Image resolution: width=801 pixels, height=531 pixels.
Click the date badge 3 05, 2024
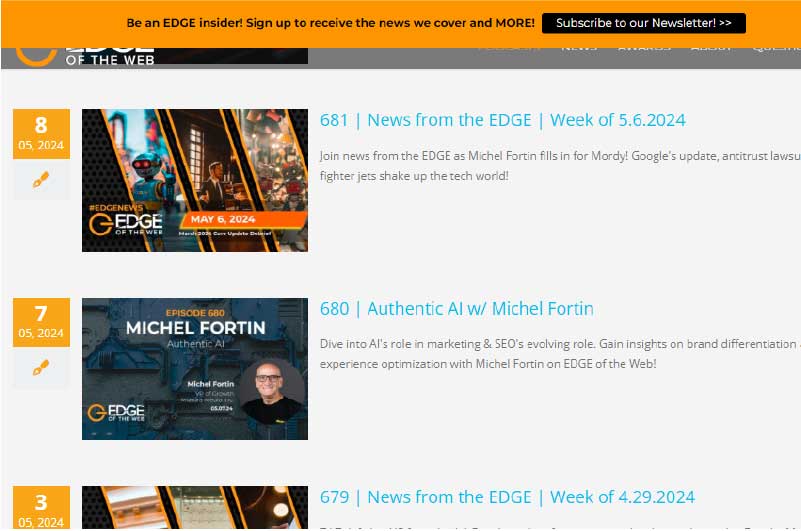click(x=41, y=507)
